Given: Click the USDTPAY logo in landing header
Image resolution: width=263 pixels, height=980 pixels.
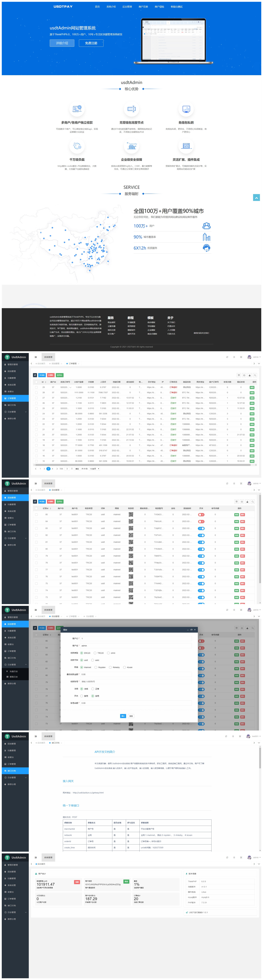Looking at the screenshot, I should (x=63, y=6).
